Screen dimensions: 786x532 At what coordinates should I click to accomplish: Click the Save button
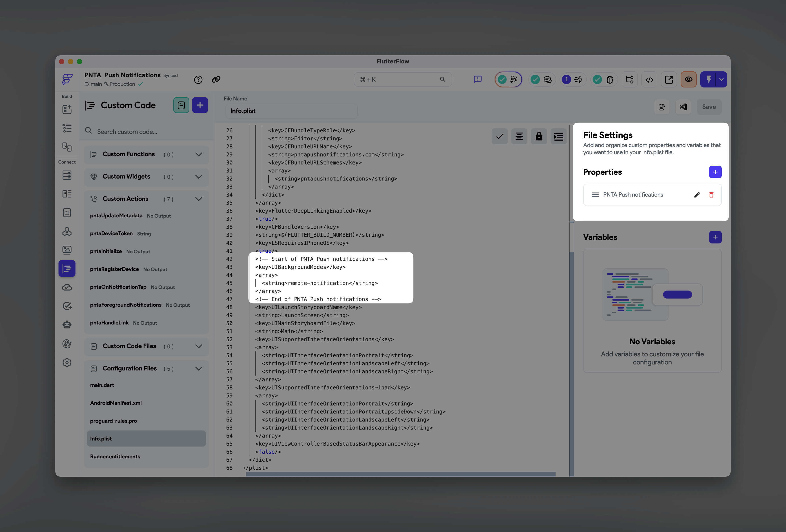tap(709, 107)
